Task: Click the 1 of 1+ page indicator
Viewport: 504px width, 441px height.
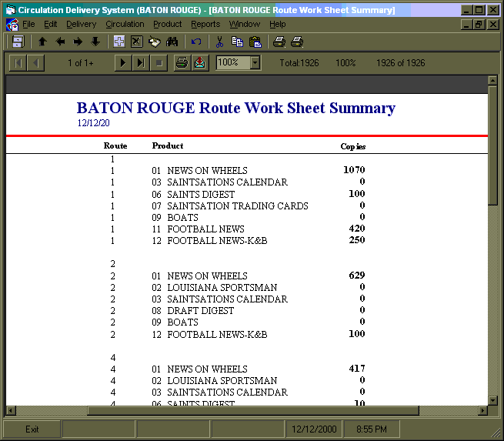Action: click(80, 62)
